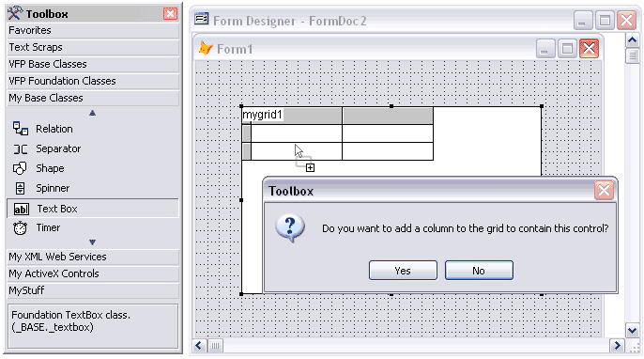Click the Form1 fox icon
The image size is (644, 359).
[206, 49]
